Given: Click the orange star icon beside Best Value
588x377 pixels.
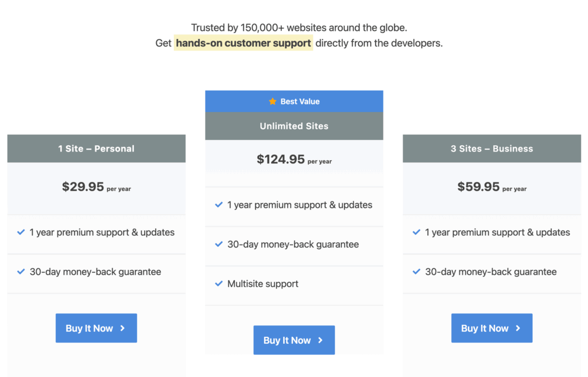Looking at the screenshot, I should (273, 102).
